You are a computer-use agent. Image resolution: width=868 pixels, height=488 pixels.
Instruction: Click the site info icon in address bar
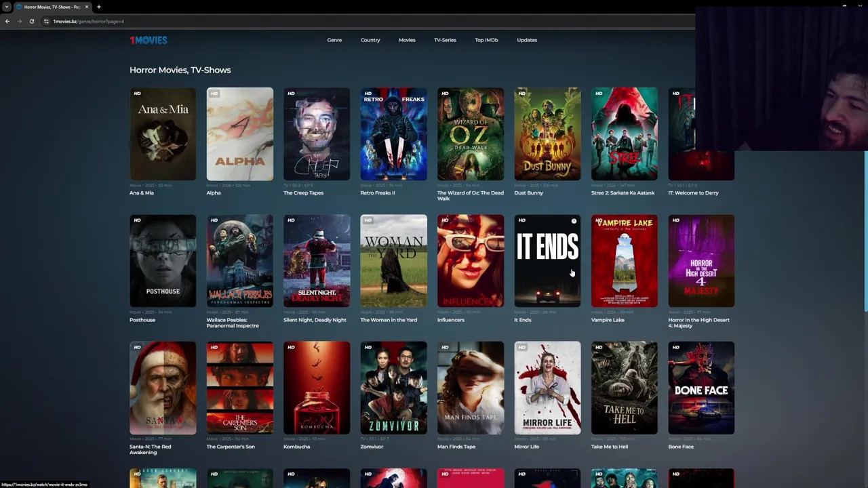[46, 21]
